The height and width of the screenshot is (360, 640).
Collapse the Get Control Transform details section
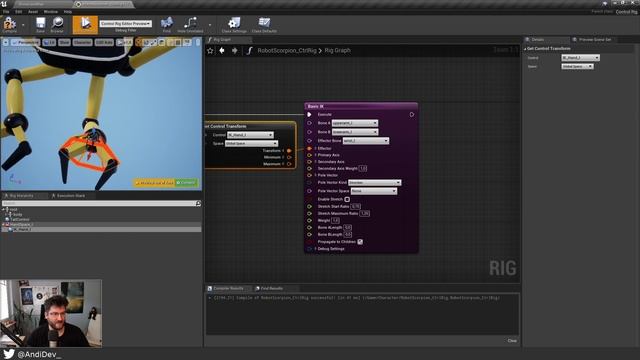[525, 49]
